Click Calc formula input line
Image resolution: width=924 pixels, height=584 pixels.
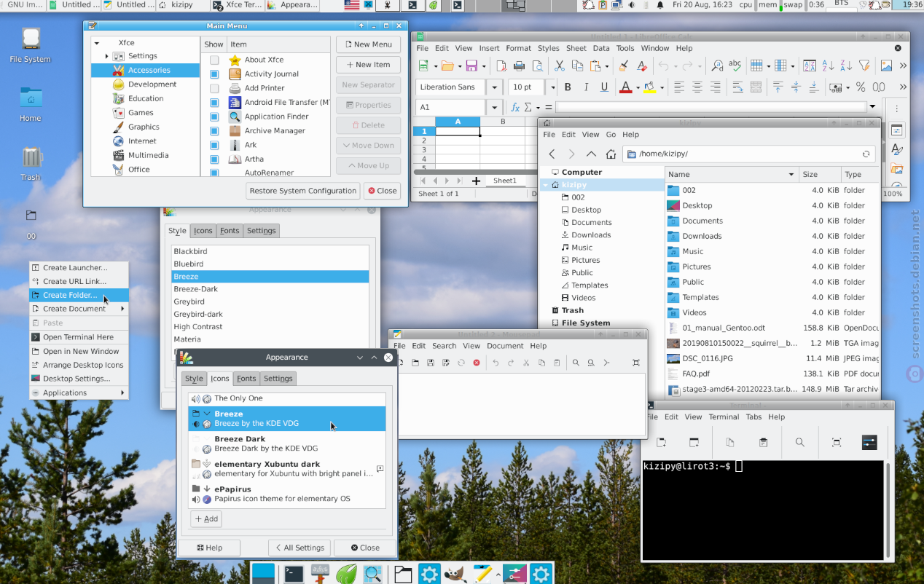pos(711,107)
